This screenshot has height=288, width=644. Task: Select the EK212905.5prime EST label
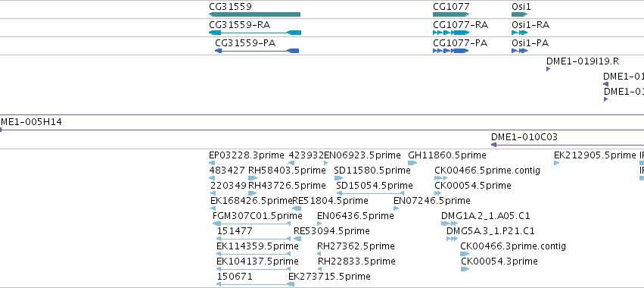click(x=595, y=155)
